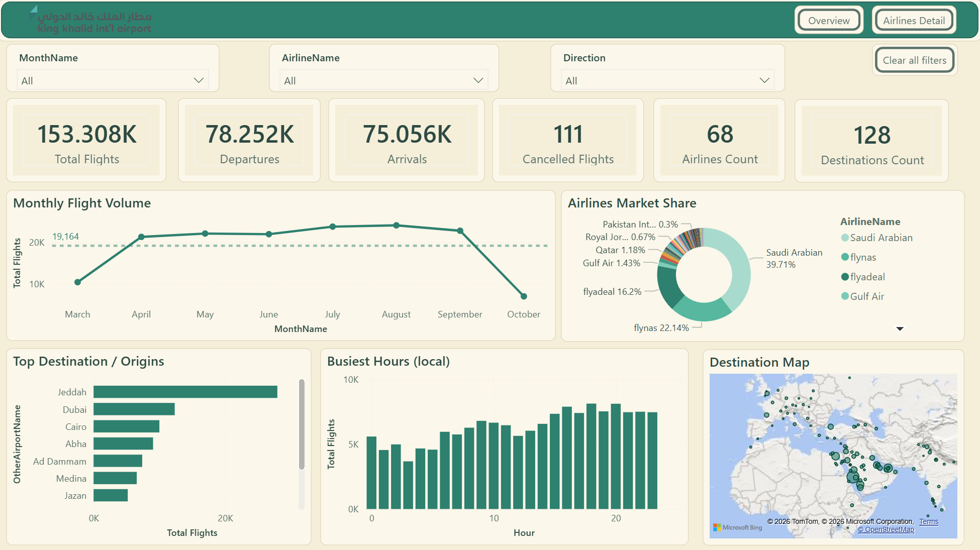Click the flyadeal legend swatch
This screenshot has width=980, height=550.
tap(845, 277)
